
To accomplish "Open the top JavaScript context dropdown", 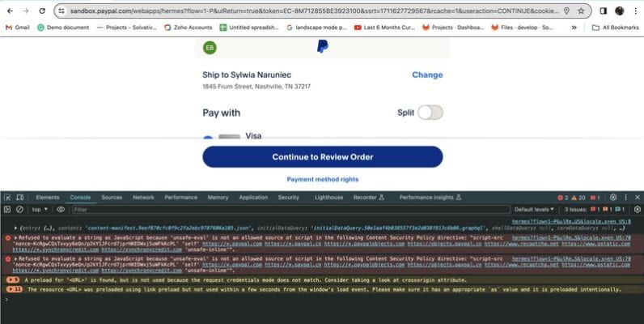I will click(x=40, y=209).
